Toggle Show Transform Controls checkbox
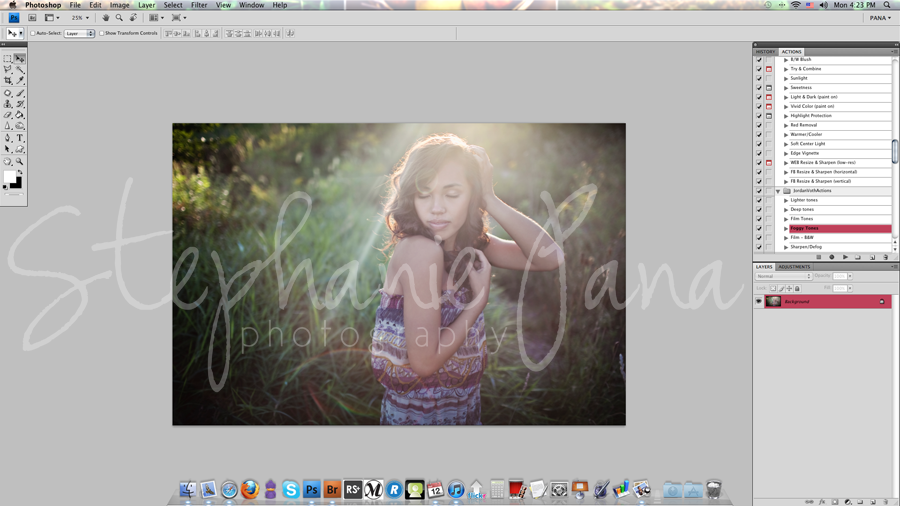The height and width of the screenshot is (506, 900). pyautogui.click(x=102, y=33)
